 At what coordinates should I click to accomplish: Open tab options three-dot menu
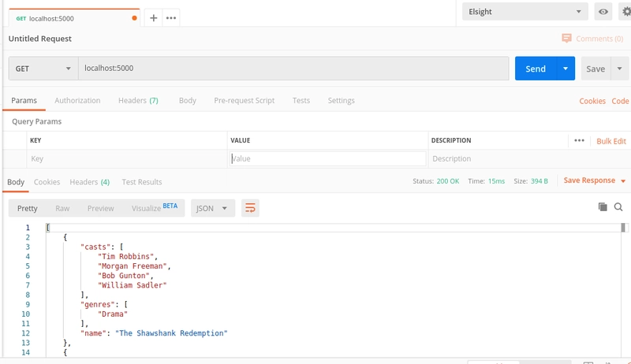pyautogui.click(x=171, y=18)
